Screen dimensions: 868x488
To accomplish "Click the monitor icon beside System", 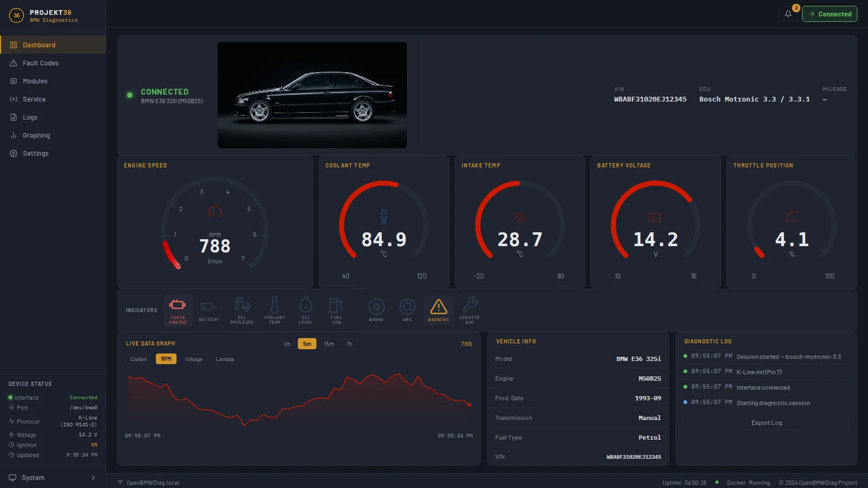I will [x=12, y=478].
